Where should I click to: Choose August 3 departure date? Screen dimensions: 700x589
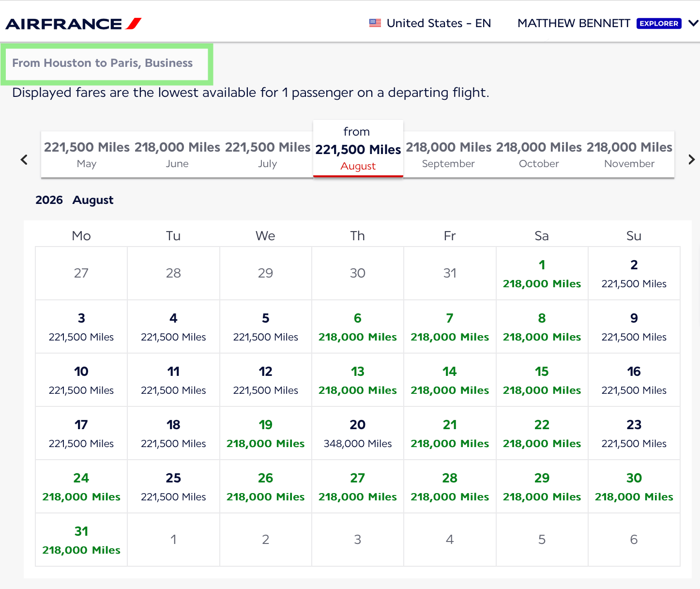coord(81,326)
